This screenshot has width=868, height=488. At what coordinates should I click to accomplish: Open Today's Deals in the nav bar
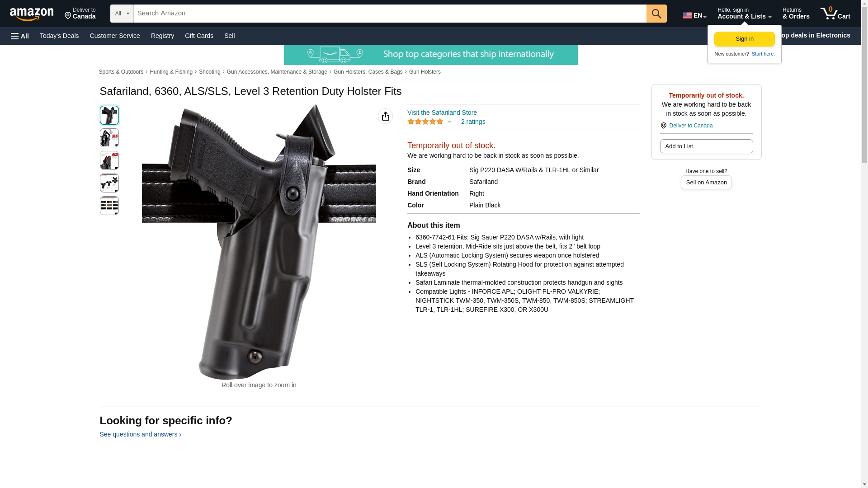tap(59, 36)
